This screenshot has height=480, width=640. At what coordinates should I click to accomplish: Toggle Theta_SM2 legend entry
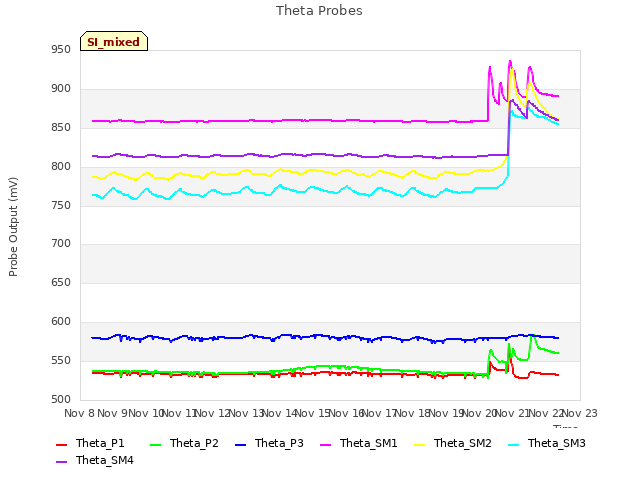453,443
